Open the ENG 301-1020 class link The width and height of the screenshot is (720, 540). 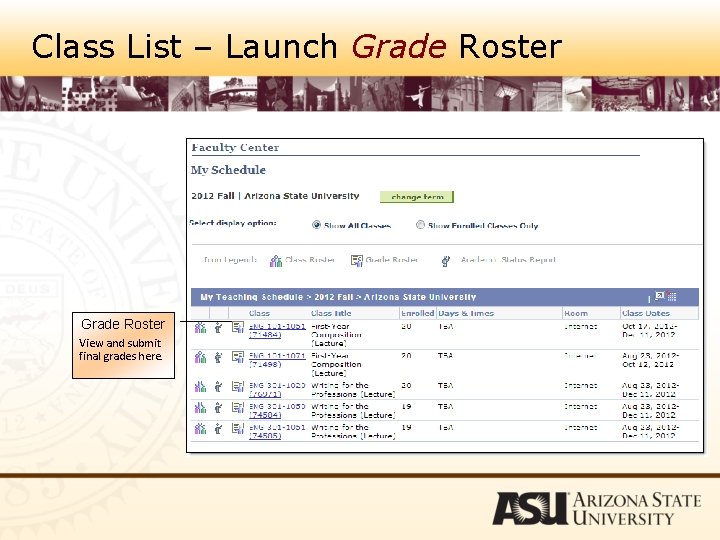[277, 389]
